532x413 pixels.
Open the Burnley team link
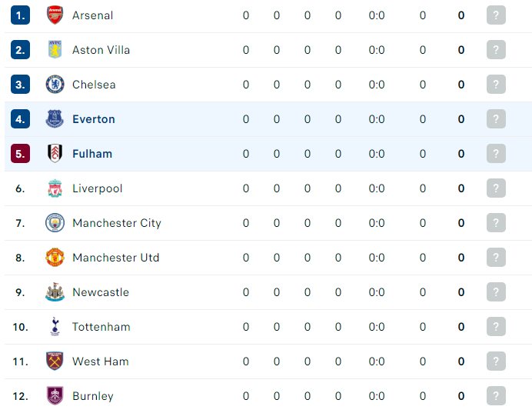tap(93, 396)
